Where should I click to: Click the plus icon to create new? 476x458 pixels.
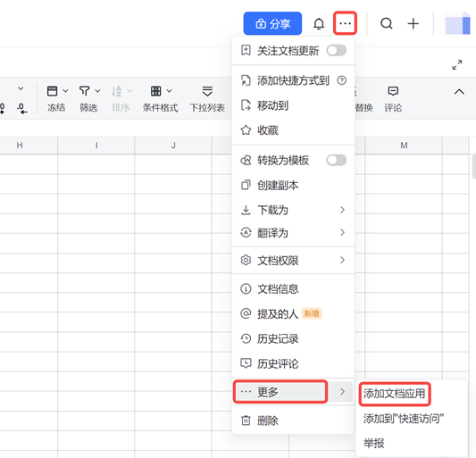click(413, 23)
